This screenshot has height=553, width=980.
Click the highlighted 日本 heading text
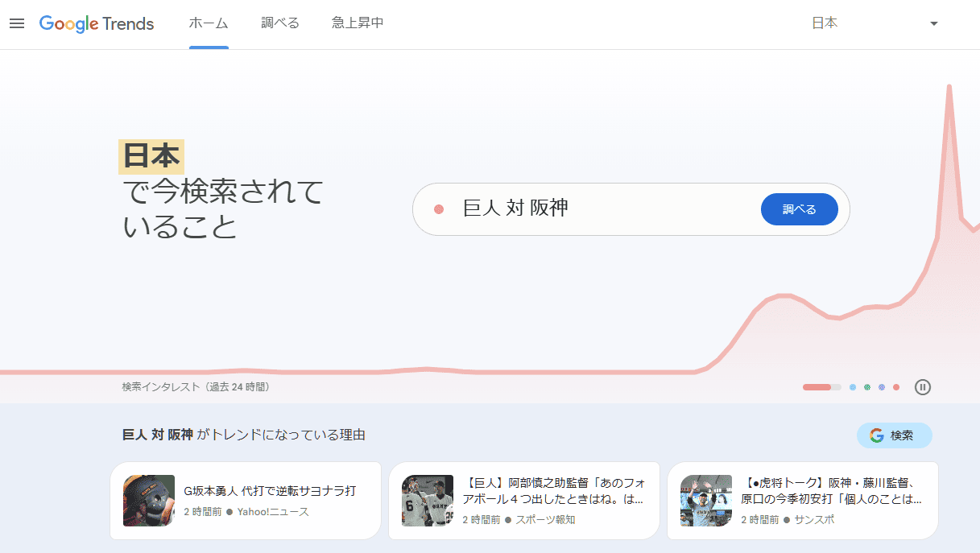(151, 157)
